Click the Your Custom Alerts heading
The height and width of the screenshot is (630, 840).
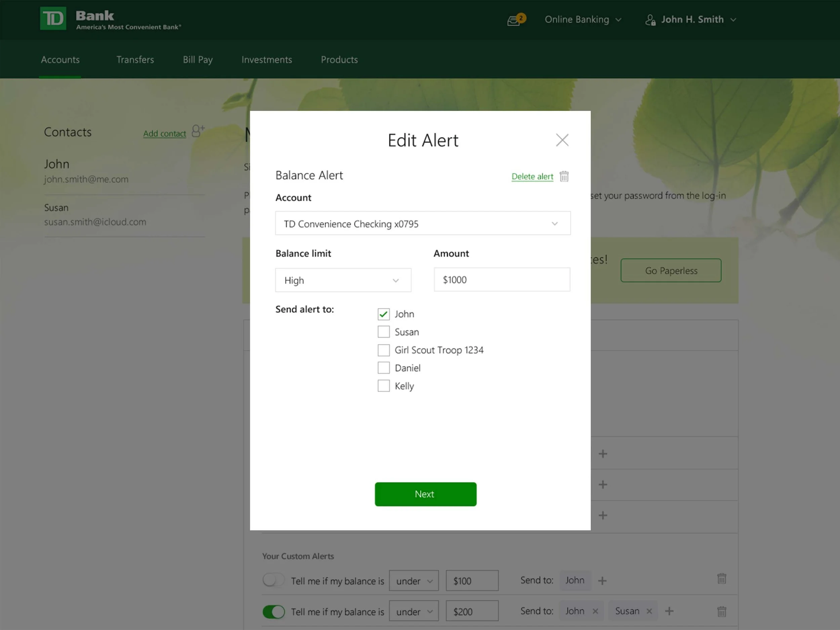pos(298,556)
